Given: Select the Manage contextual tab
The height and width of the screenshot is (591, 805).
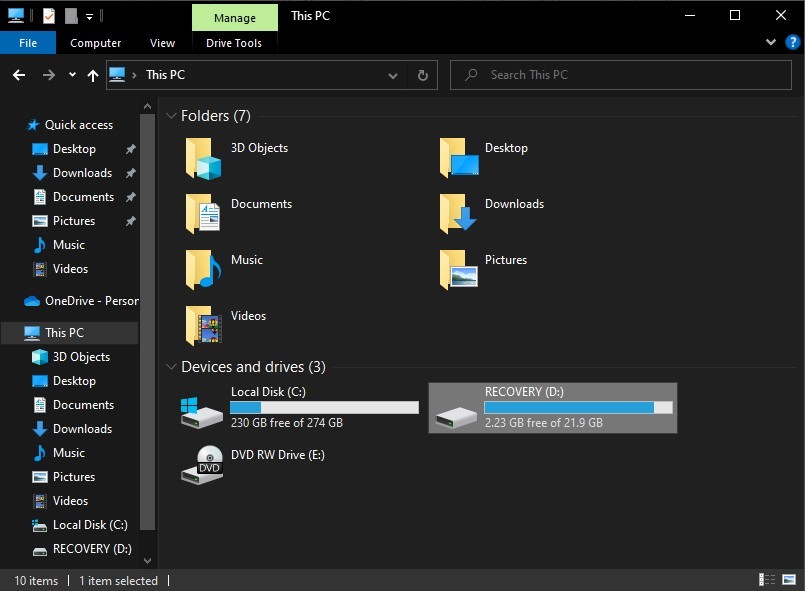Looking at the screenshot, I should pyautogui.click(x=235, y=18).
